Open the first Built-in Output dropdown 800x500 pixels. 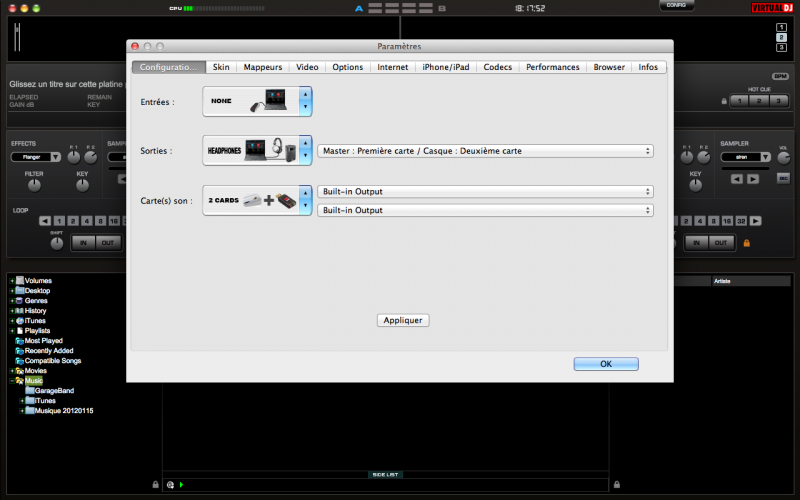click(x=486, y=191)
